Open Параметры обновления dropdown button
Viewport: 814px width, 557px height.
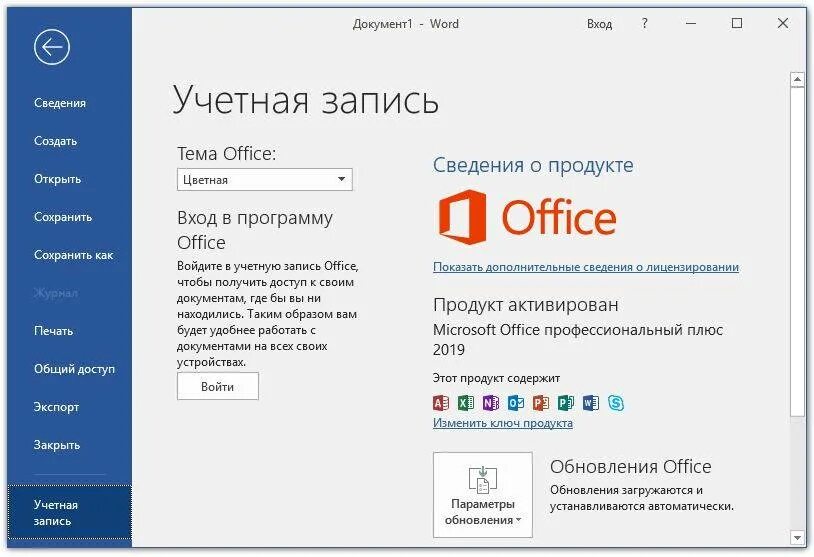click(x=483, y=495)
